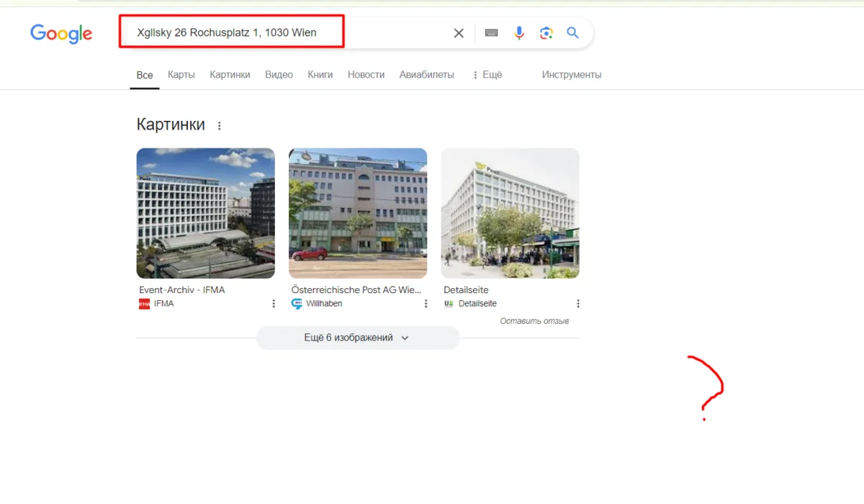Viewport: 864px width, 504px height.
Task: Click the Willhaben source name text
Action: (325, 304)
